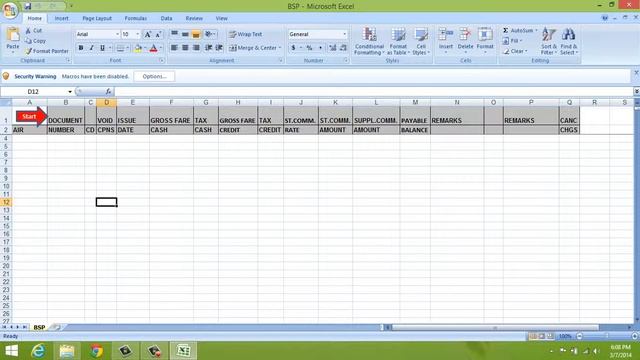The image size is (640, 360).
Task: Toggle Center alignment
Action: 185,48
